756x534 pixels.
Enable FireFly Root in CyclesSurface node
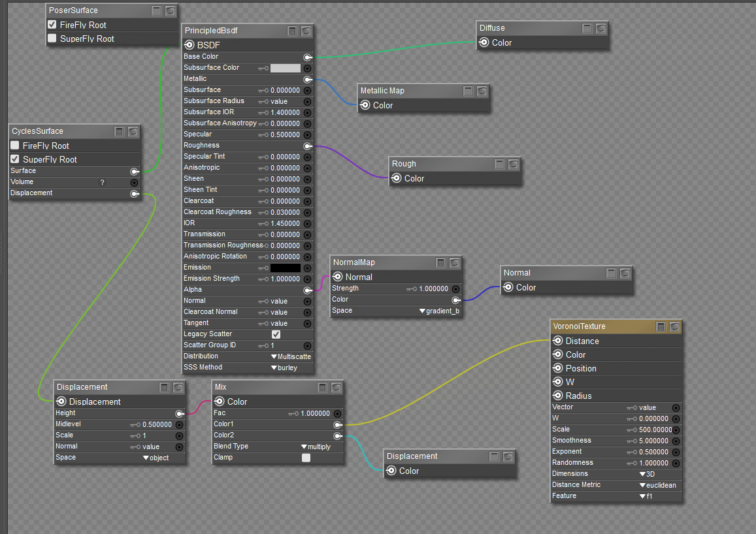click(15, 146)
